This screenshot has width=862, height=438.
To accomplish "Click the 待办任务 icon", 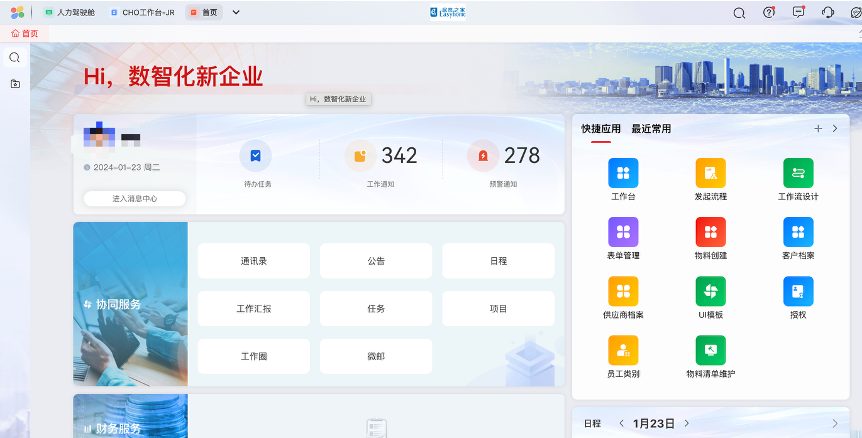I will tap(256, 156).
